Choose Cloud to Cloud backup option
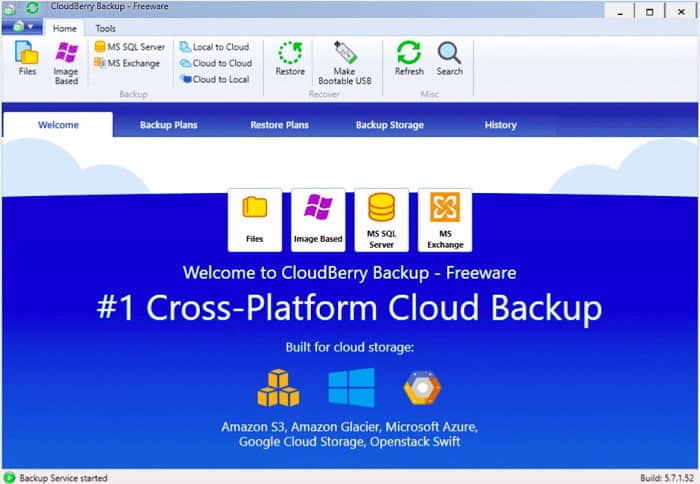This screenshot has width=700, height=484. 216,63
